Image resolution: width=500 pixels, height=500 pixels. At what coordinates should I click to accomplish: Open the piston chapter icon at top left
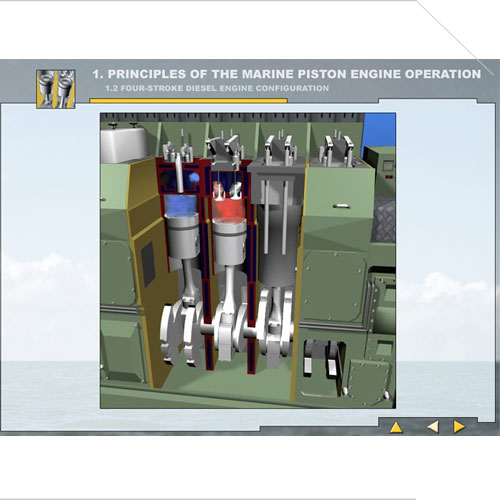coord(56,89)
